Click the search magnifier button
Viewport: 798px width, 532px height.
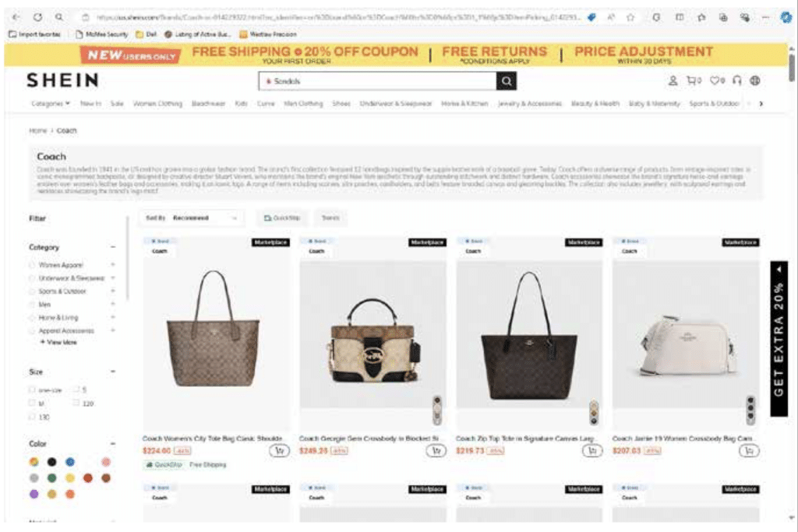[506, 81]
